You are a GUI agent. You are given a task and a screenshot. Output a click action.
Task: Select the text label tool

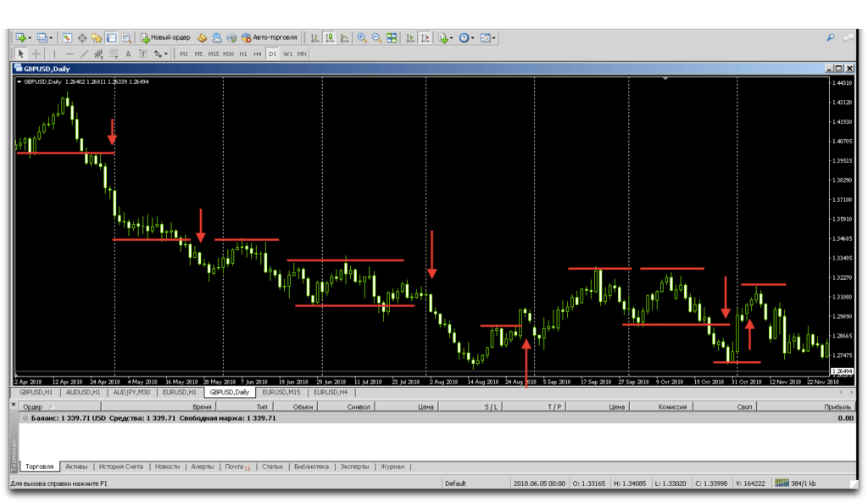(x=130, y=53)
